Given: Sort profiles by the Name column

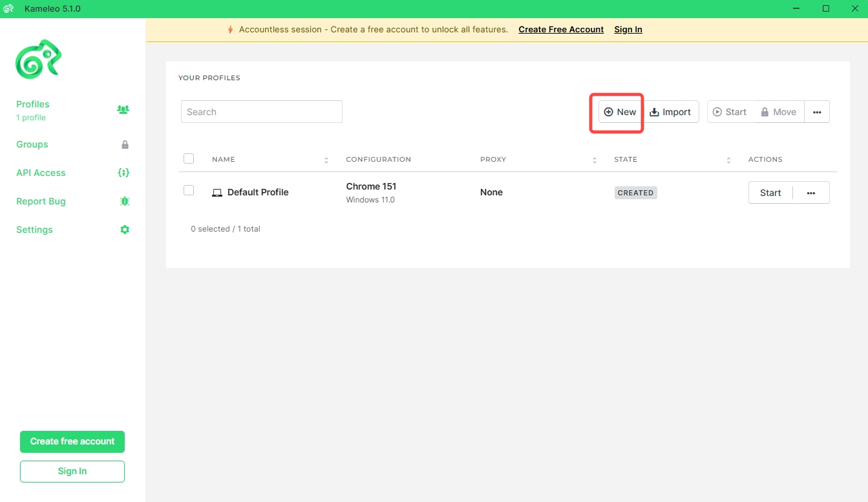Looking at the screenshot, I should [x=326, y=160].
